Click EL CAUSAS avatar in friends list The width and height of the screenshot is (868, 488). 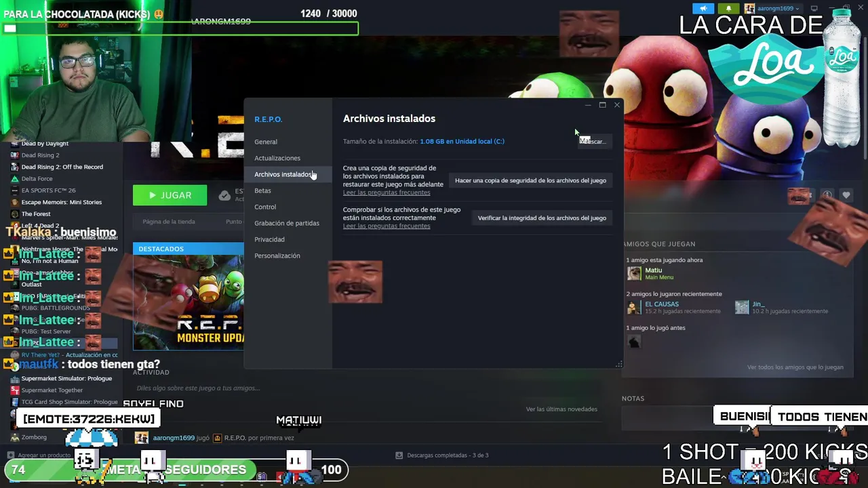coord(634,307)
